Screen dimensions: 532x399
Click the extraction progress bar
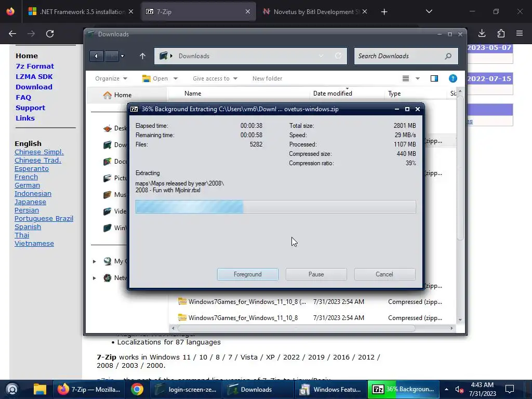[275, 207]
